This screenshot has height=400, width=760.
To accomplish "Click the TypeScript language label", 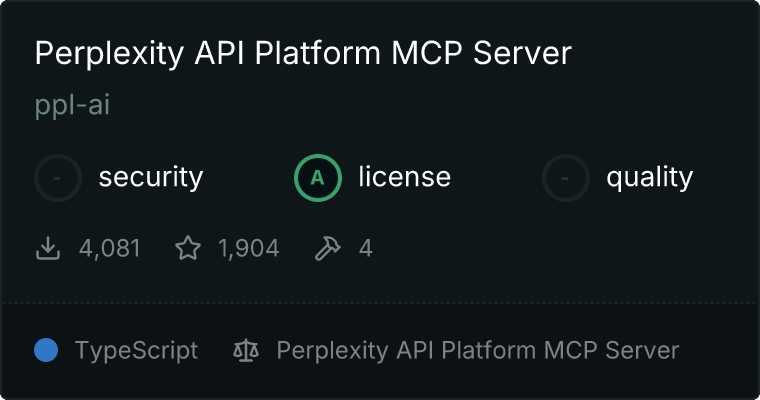I will pyautogui.click(x=136, y=350).
